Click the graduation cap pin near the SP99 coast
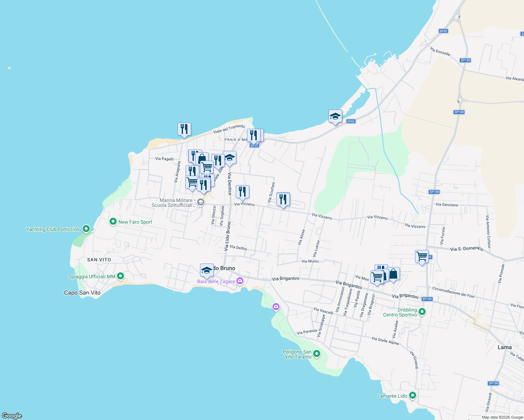 335,116
